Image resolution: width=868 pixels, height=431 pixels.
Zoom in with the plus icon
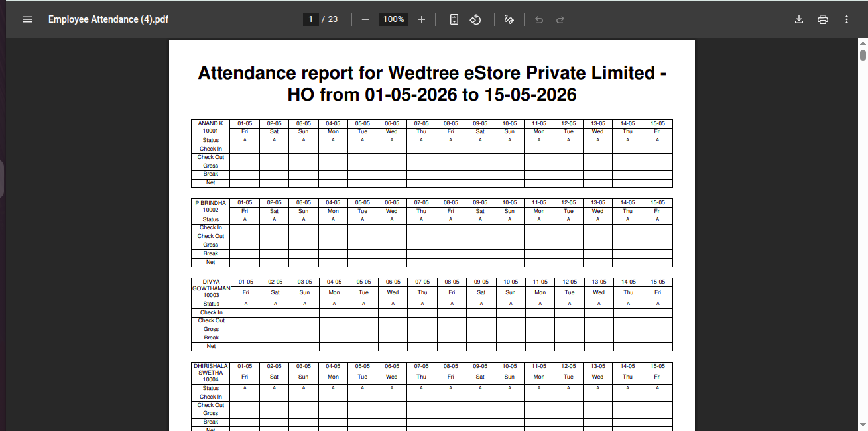point(422,19)
